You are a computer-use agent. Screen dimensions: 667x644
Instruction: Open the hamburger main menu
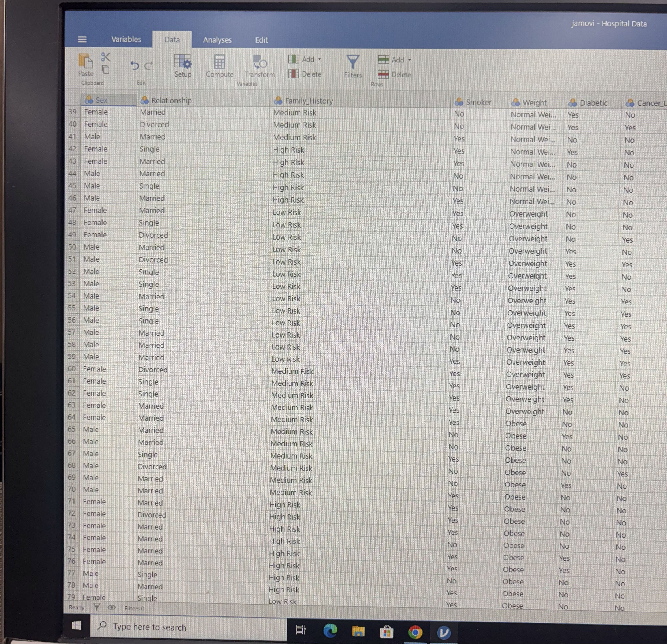tap(82, 39)
